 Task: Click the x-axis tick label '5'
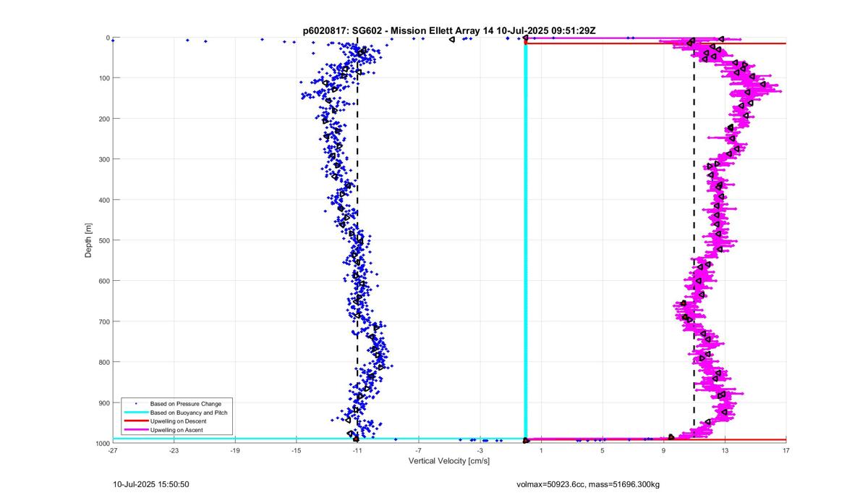click(x=603, y=450)
